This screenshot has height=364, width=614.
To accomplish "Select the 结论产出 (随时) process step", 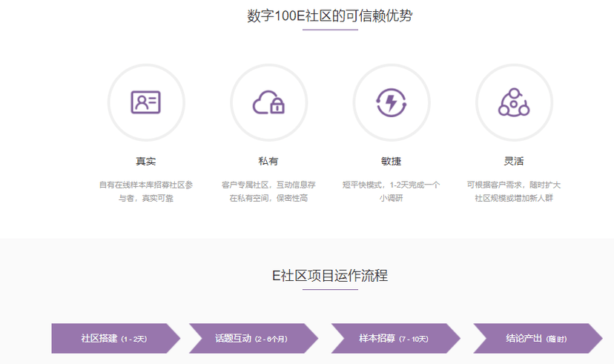I will [538, 339].
